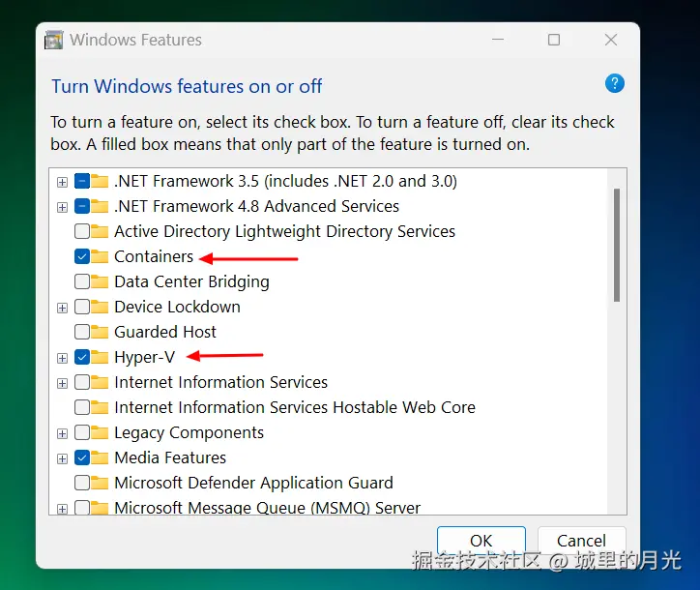Click the feature list scrollbar thumb
This screenshot has width=700, height=590.
click(x=617, y=246)
